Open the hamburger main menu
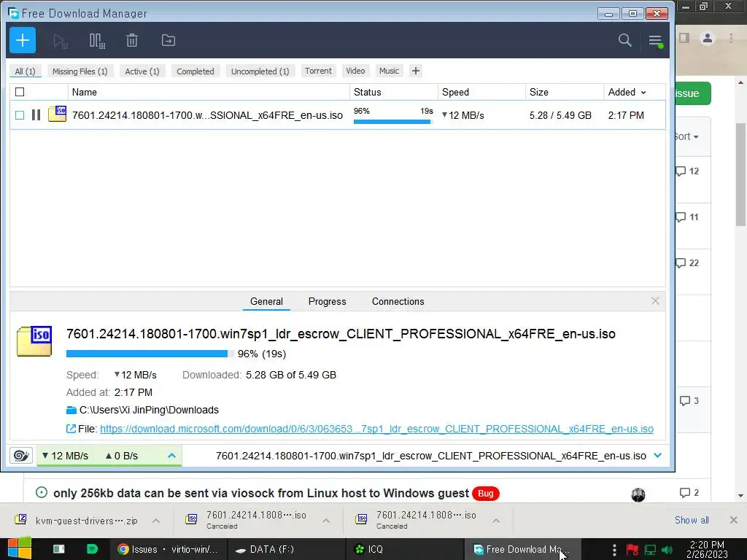Image resolution: width=747 pixels, height=560 pixels. pos(656,41)
